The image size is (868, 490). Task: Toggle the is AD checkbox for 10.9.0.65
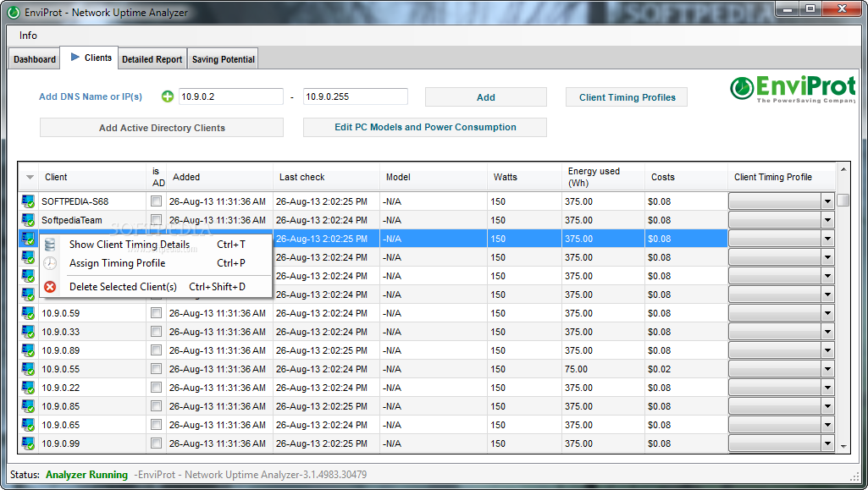(156, 425)
